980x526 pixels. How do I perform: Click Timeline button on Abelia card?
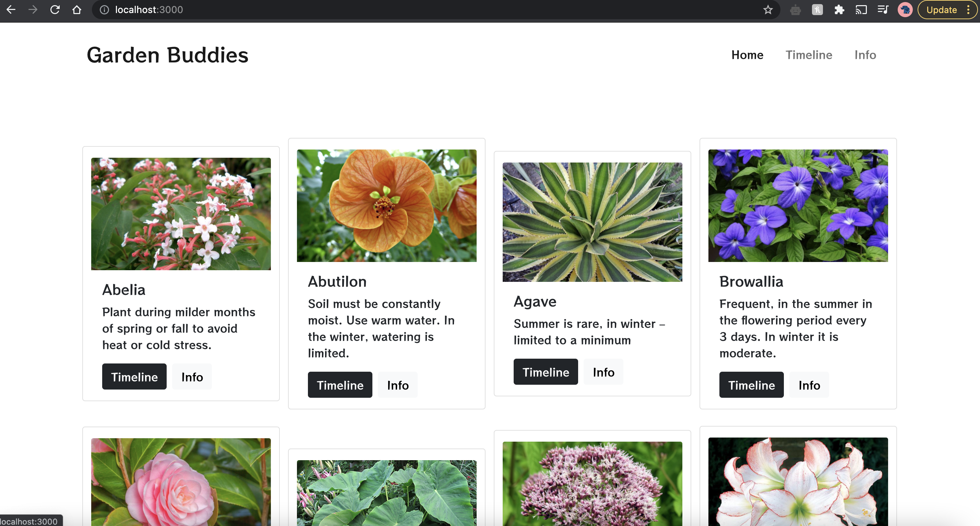click(134, 376)
